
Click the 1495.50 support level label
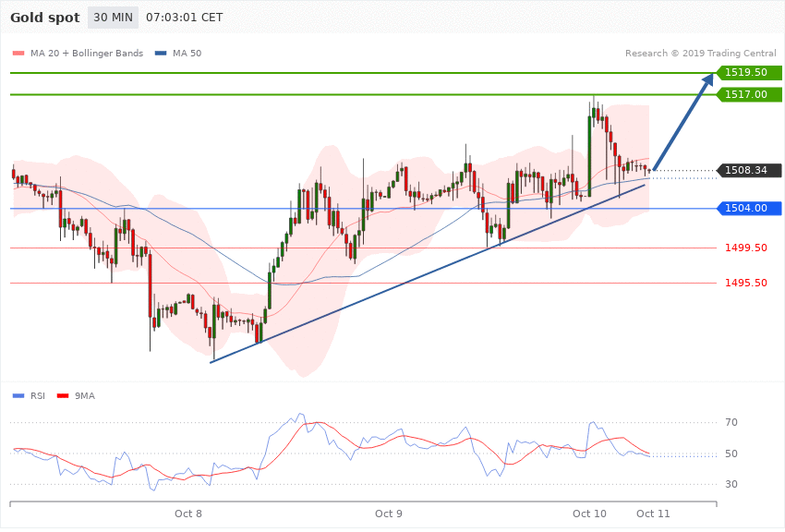tap(746, 283)
